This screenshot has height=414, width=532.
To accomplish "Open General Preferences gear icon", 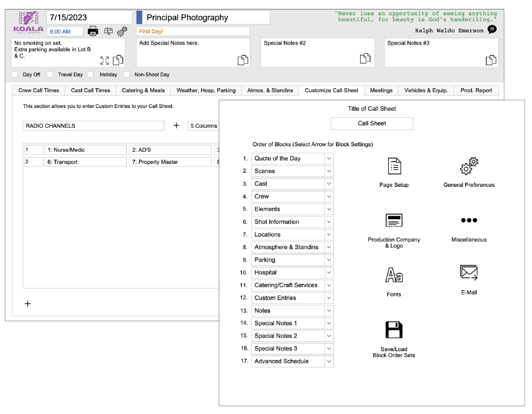I will point(469,166).
